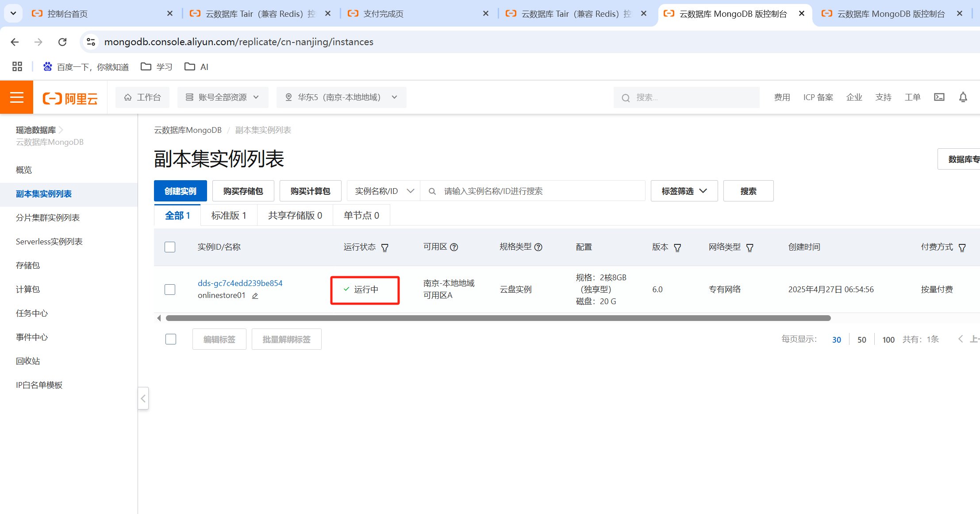Filter by 网络类型 funnel icon
The width and height of the screenshot is (980, 514).
[x=750, y=247]
